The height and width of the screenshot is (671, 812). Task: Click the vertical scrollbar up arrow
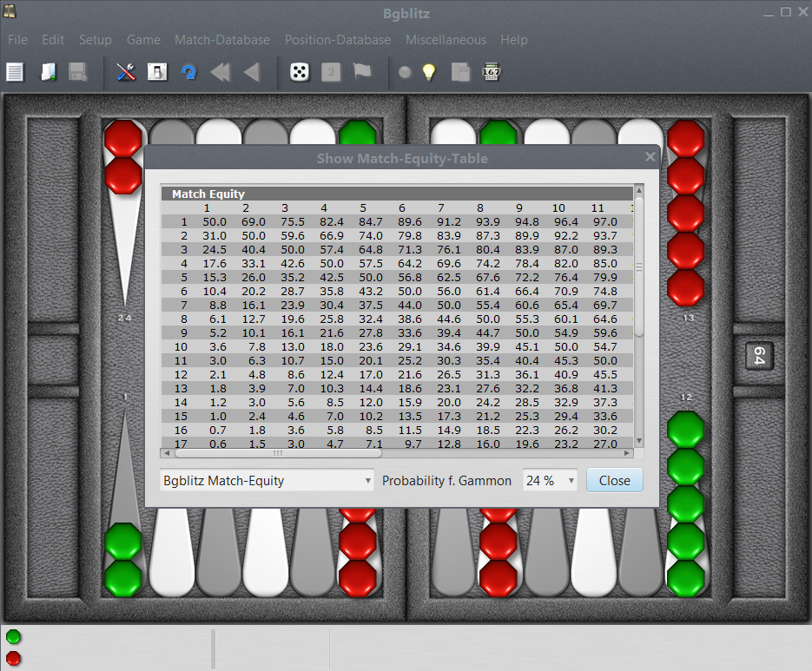639,190
